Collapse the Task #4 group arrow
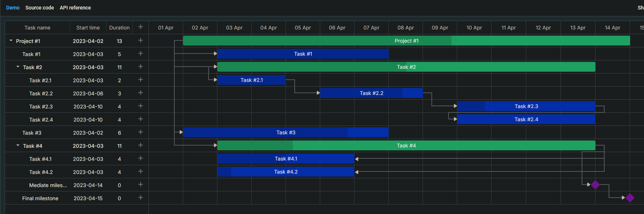The image size is (644, 214). 18,146
